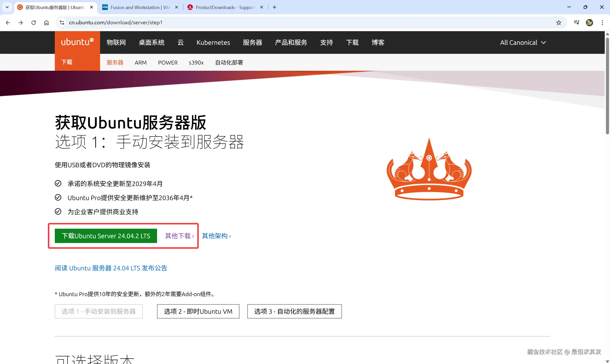Click the site information icon in the address bar
The width and height of the screenshot is (610, 364).
(x=62, y=22)
